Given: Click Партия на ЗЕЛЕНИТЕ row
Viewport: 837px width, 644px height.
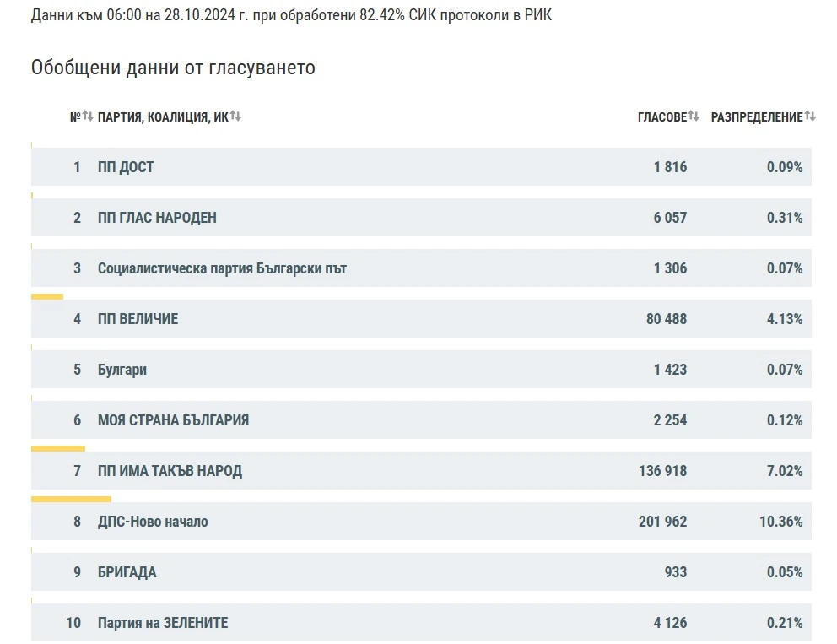Looking at the screenshot, I should click(421, 623).
